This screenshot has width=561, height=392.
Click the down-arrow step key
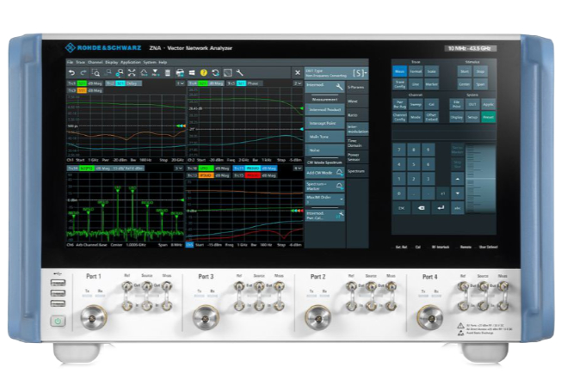coord(458,193)
